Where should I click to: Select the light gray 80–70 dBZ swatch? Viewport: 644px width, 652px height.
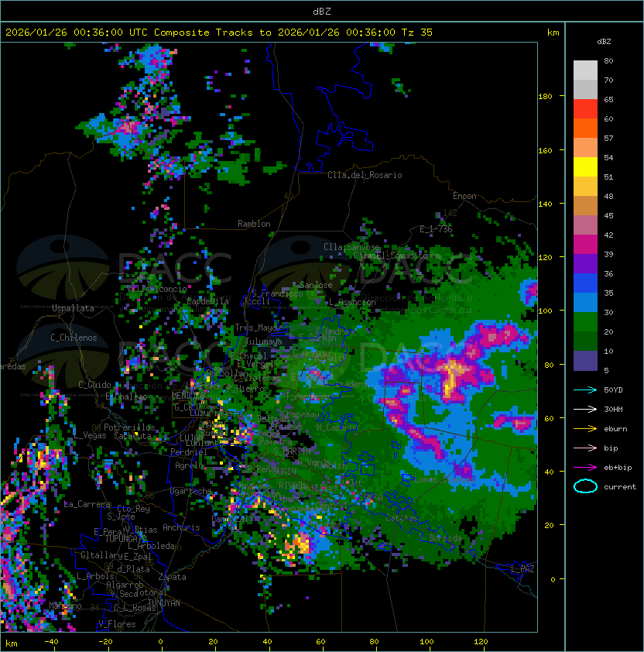pos(585,70)
